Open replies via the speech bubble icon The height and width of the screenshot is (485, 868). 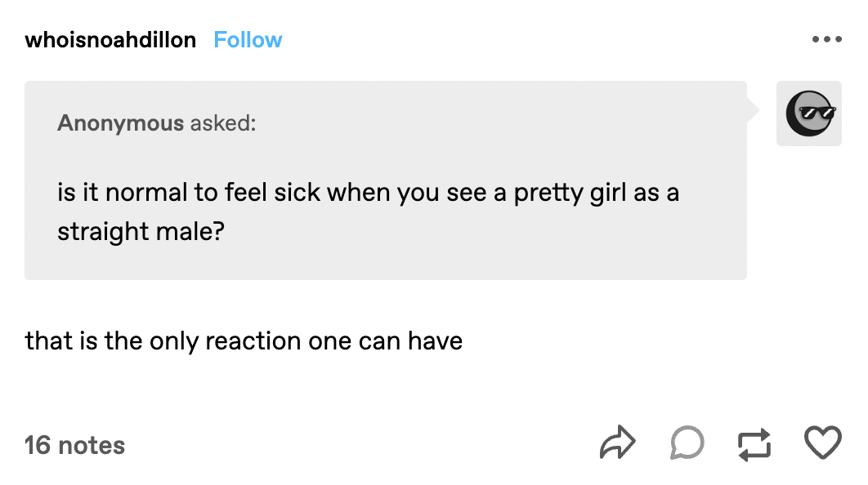pyautogui.click(x=687, y=443)
